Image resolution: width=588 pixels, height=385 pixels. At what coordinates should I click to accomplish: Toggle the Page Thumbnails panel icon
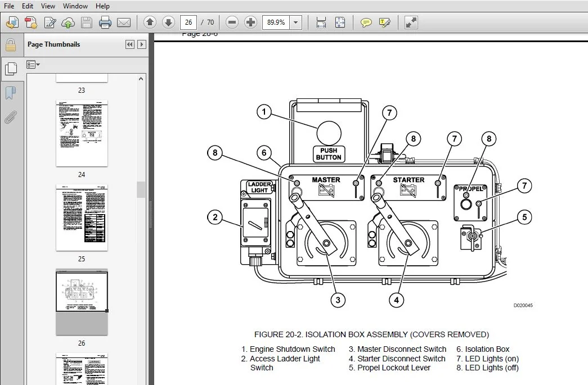tap(11, 69)
